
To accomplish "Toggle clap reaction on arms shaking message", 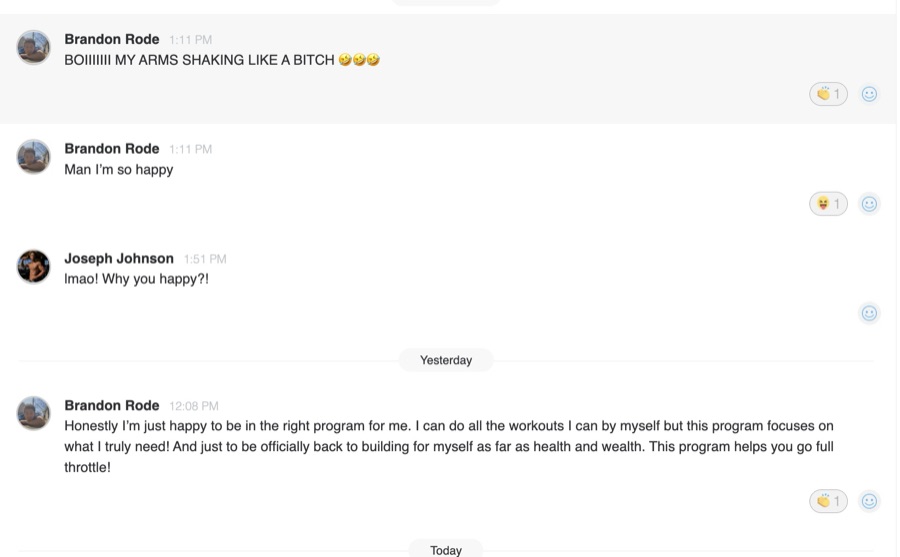I will point(828,94).
